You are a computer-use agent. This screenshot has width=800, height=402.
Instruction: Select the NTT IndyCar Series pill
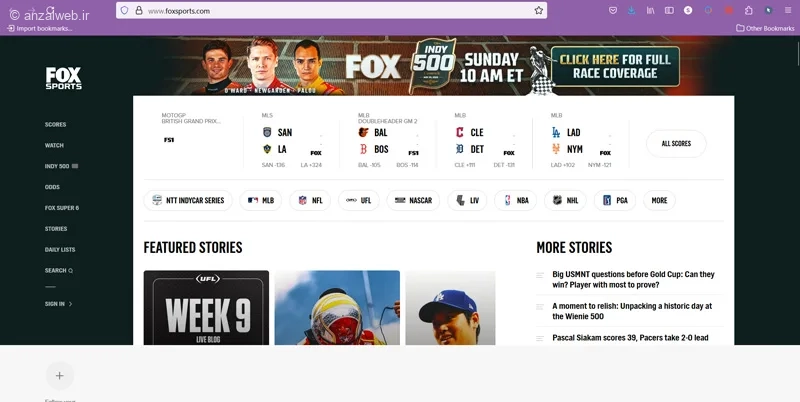[x=188, y=200]
